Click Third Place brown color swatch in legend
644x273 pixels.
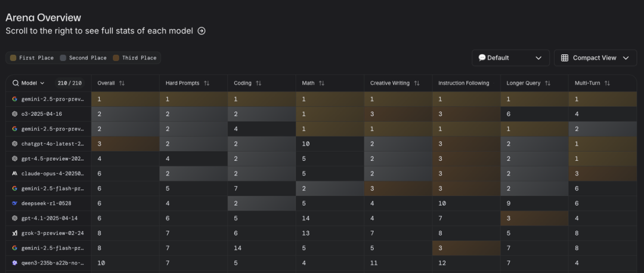click(x=116, y=58)
